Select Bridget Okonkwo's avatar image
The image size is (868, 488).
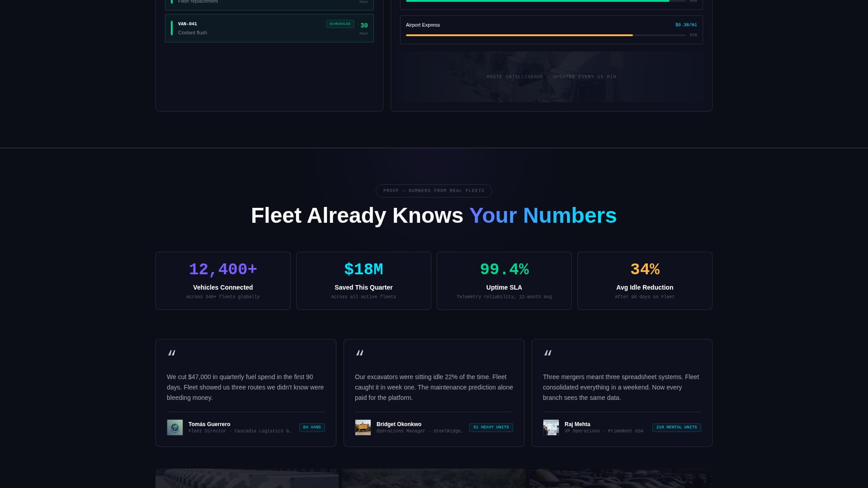363,427
